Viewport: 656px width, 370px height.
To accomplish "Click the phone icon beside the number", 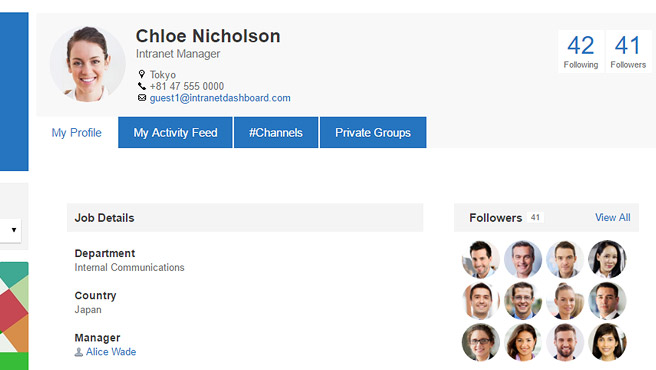I will (142, 86).
